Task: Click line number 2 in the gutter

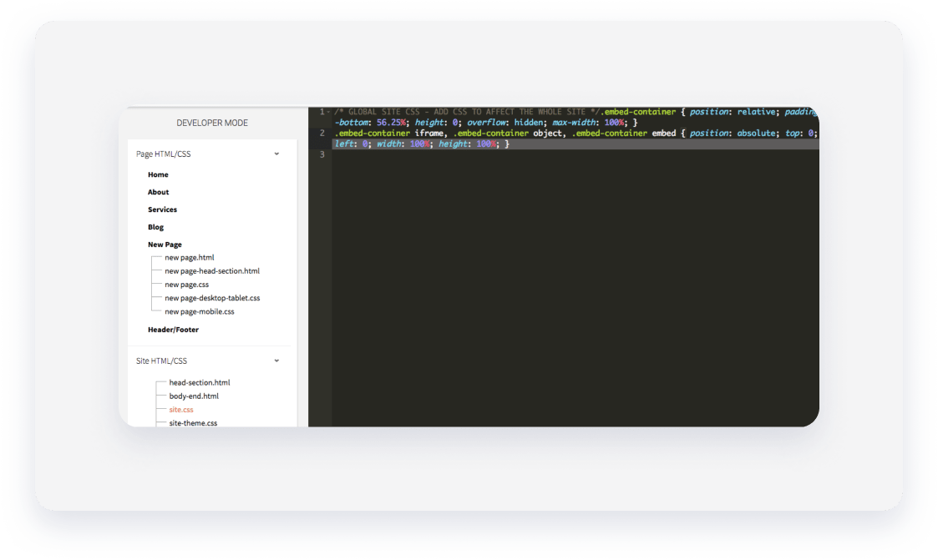Action: (322, 134)
